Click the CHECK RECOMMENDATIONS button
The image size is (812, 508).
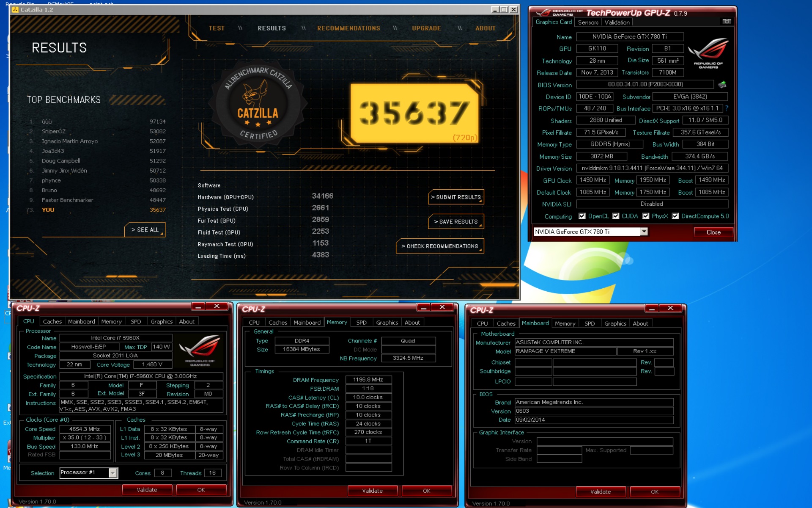440,246
